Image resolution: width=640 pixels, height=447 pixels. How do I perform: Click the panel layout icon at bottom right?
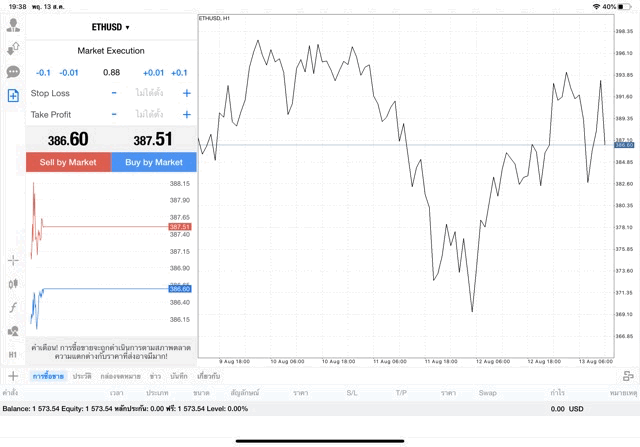click(627, 376)
